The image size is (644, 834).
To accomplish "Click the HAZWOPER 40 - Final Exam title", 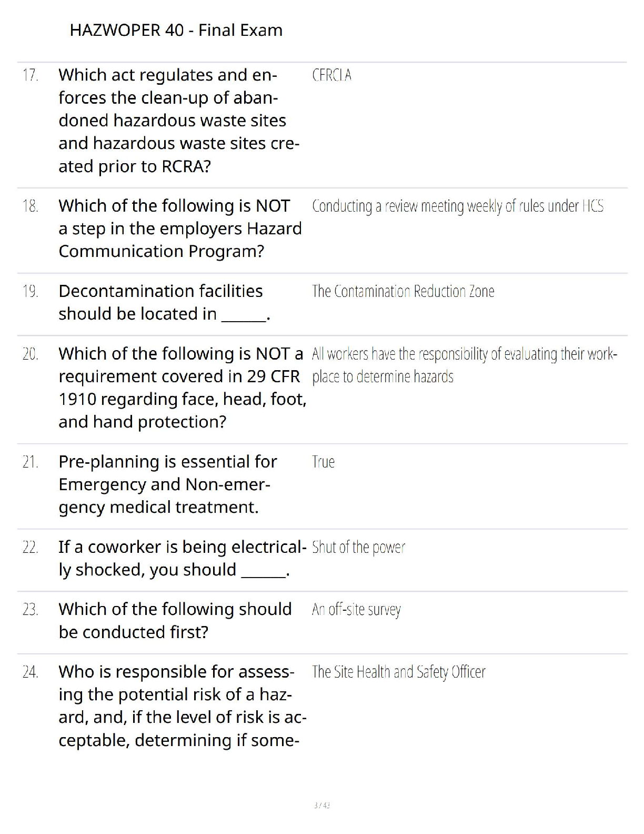I will coord(176,31).
